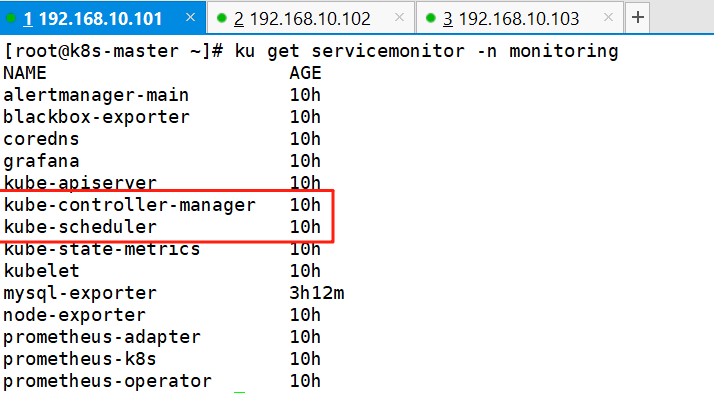Image resolution: width=714 pixels, height=393 pixels.
Task: Select the kubelet row name
Action: [x=41, y=271]
